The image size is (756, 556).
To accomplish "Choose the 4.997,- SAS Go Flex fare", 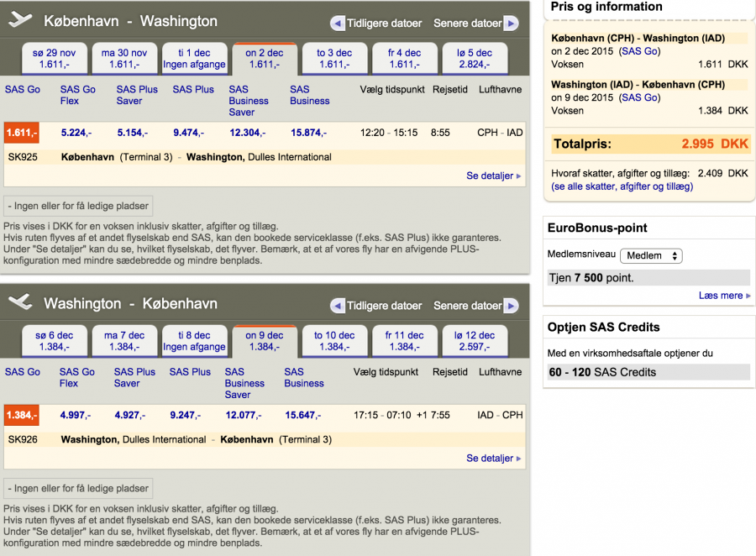I will click(76, 415).
